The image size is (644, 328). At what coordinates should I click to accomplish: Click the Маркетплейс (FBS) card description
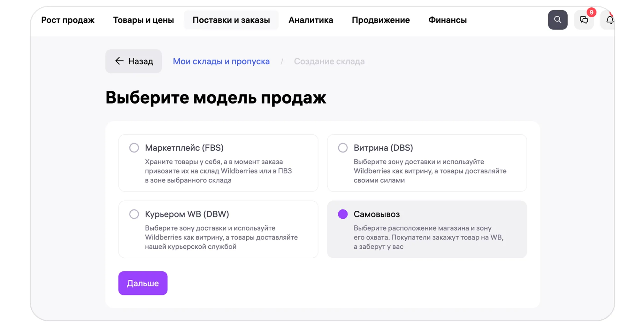(218, 171)
